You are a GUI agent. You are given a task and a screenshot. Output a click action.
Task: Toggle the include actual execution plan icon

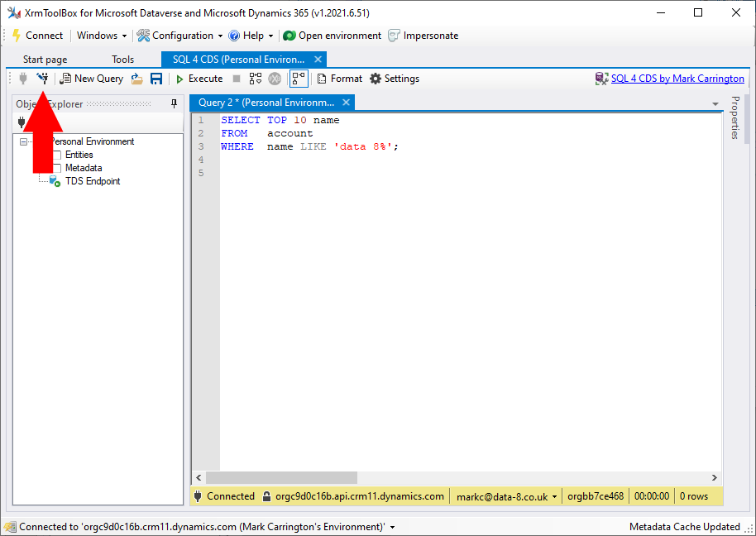(299, 79)
